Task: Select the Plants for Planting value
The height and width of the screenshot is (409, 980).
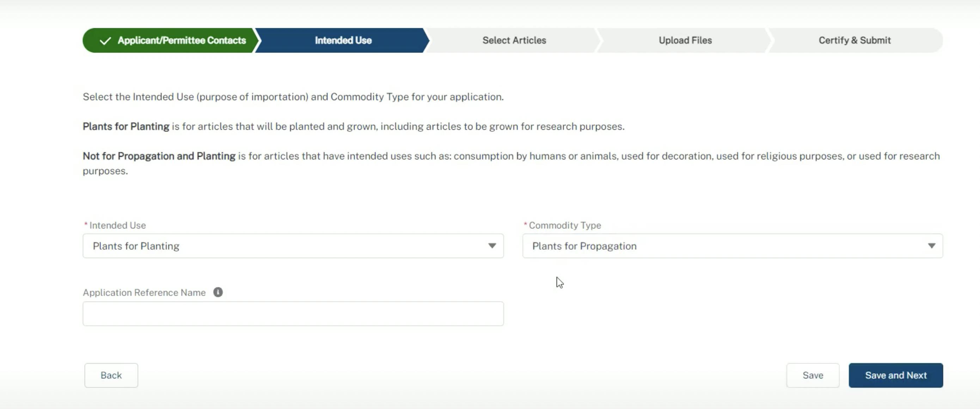Action: tap(136, 246)
